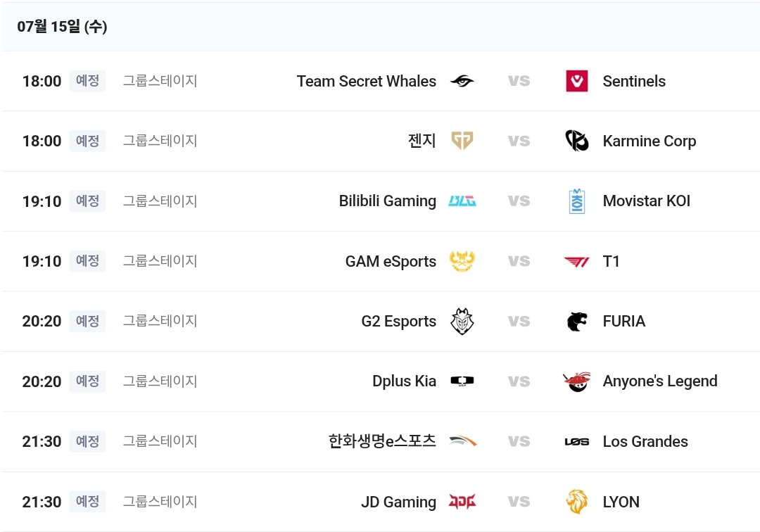
Task: Select the Gen.G gold logo
Action: pos(462,141)
